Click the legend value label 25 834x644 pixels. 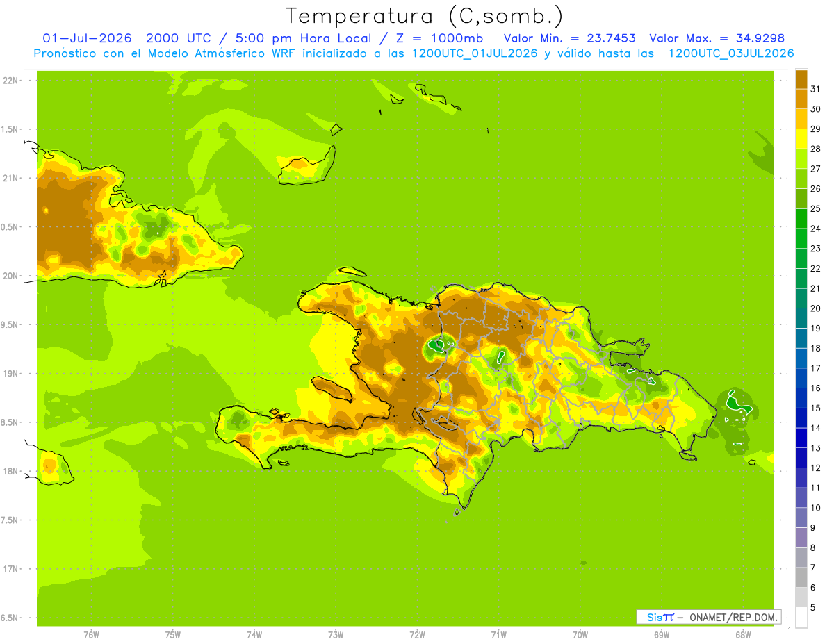815,208
